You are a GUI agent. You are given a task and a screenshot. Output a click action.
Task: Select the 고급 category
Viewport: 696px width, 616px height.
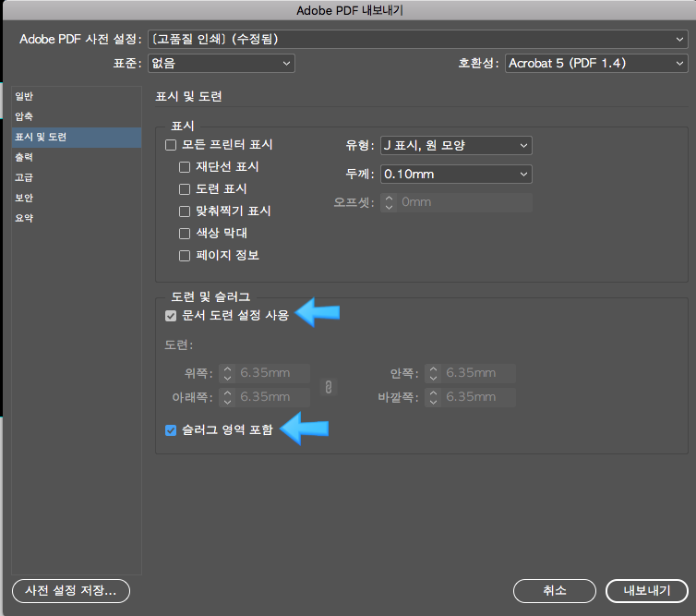[77, 177]
